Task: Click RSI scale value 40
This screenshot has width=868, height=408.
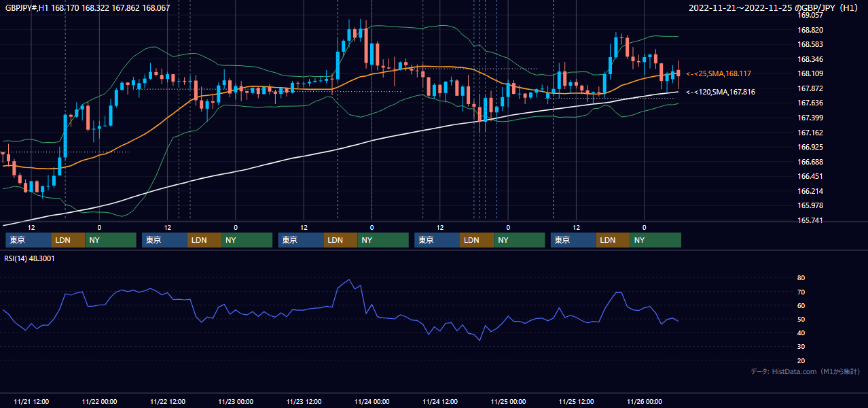Action: [801, 333]
